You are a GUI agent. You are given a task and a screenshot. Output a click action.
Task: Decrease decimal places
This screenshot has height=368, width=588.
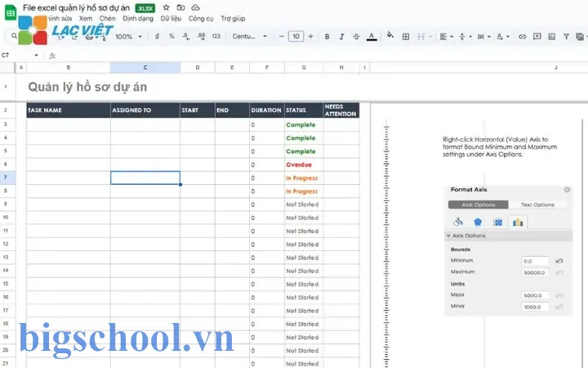click(186, 37)
